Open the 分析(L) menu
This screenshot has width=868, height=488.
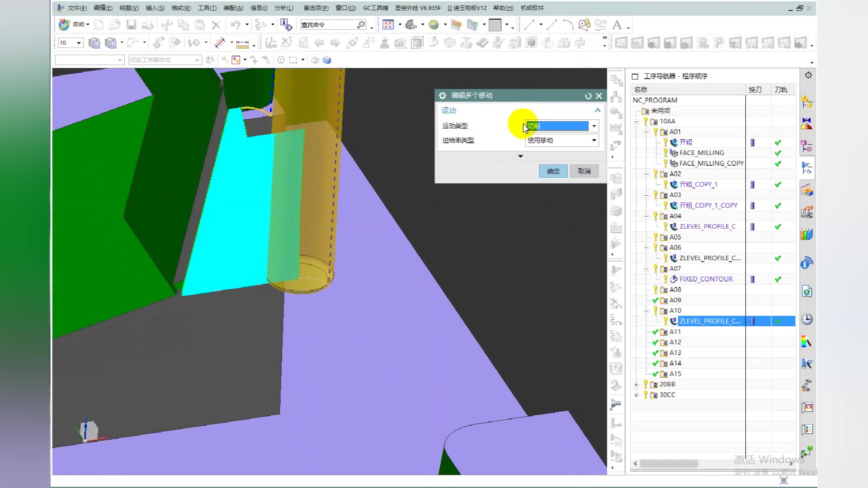[284, 8]
